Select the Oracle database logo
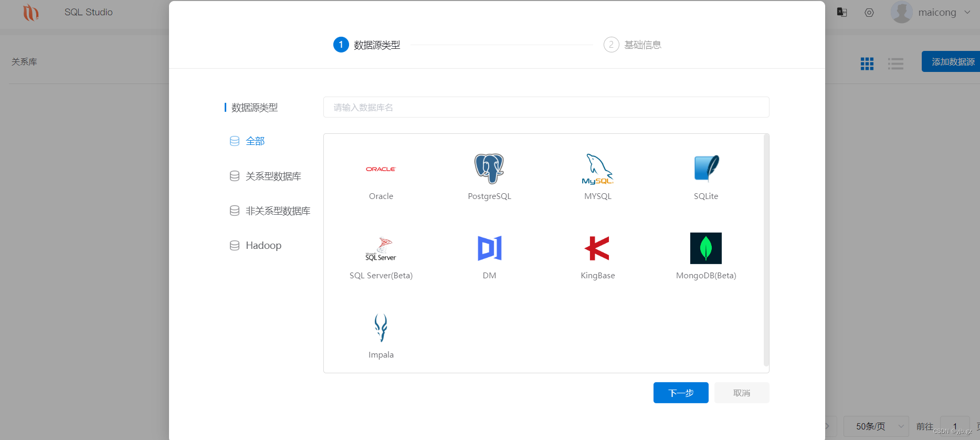The height and width of the screenshot is (440, 980). click(x=381, y=169)
